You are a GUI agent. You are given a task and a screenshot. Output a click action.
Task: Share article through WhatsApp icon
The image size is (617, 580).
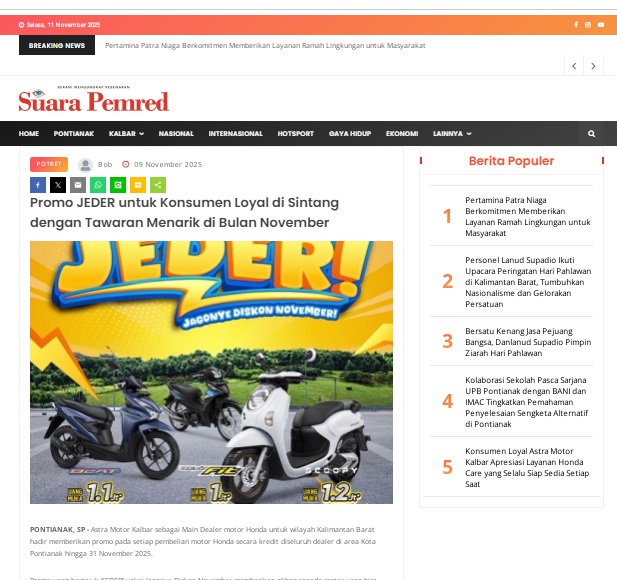[98, 185]
